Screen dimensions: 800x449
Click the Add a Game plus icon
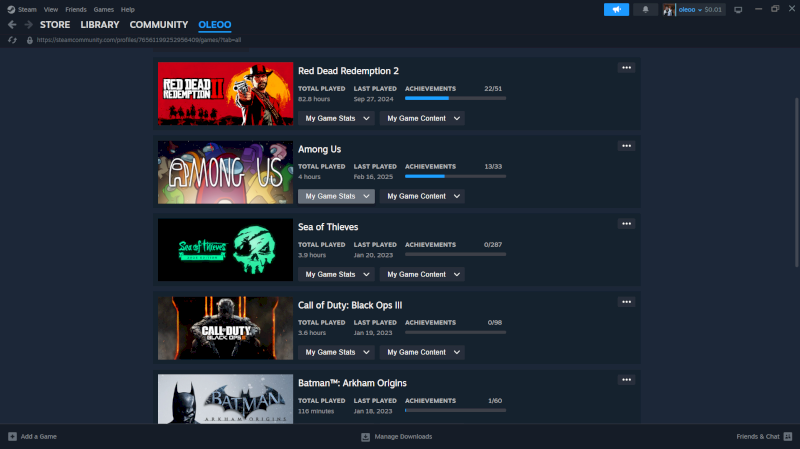(x=12, y=436)
